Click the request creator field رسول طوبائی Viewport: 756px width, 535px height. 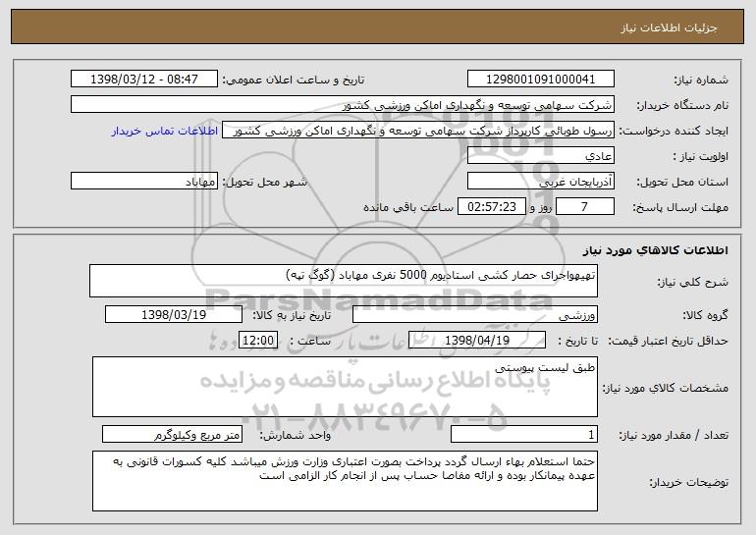pyautogui.click(x=418, y=131)
